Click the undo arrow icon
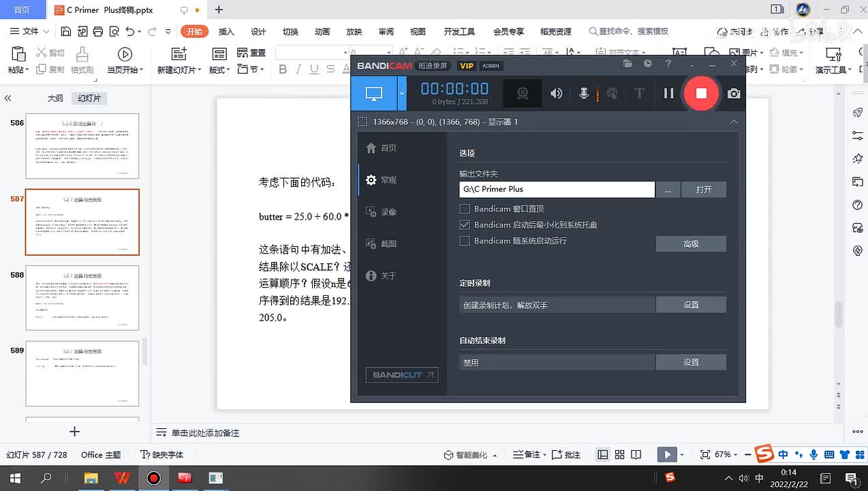The image size is (868, 491). click(x=129, y=31)
